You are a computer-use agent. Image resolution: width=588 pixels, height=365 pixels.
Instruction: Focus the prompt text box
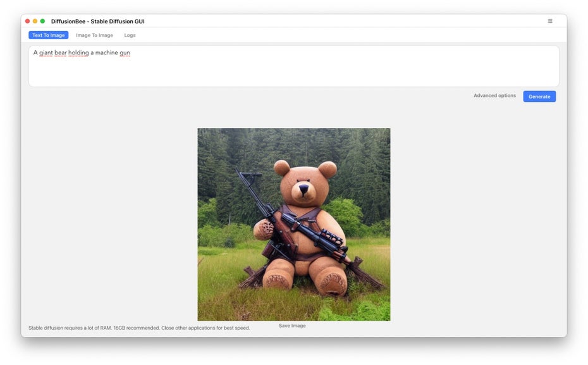293,66
